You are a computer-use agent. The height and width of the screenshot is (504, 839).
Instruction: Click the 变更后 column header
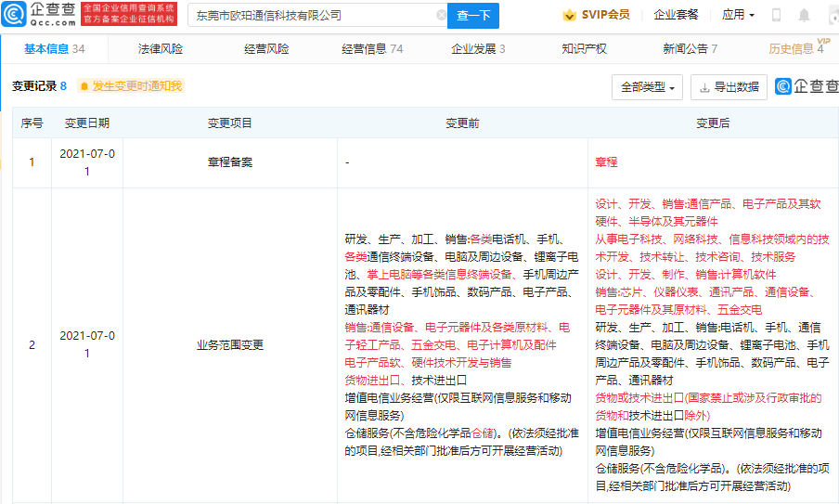[x=713, y=123]
